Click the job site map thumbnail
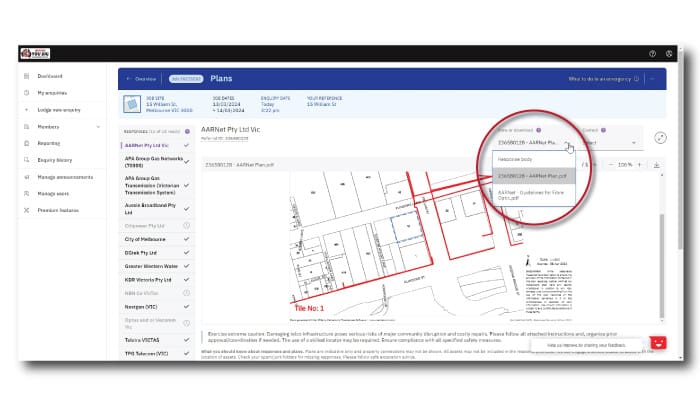This screenshot has width=700, height=404. [x=131, y=103]
